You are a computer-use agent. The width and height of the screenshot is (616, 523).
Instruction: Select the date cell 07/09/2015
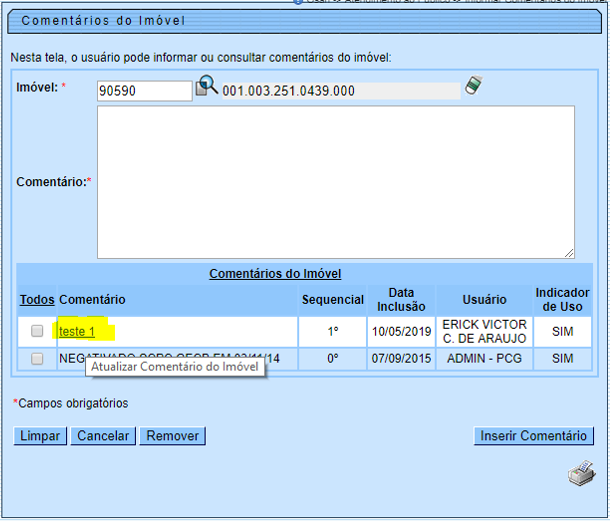pos(402,358)
